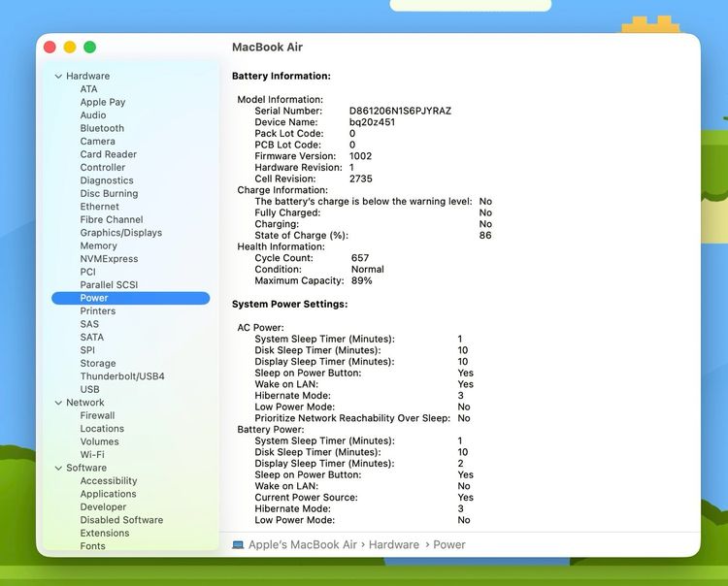Open the Wi-Fi network entry
Screen dimensions: 728x586
(92, 455)
